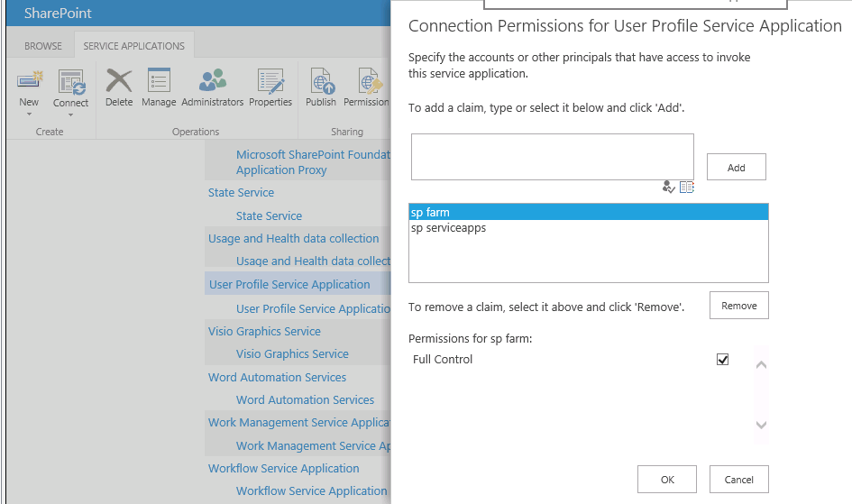Select the highlighted User Profile Service Application row
Viewport: 852px width, 504px height.
[298, 284]
